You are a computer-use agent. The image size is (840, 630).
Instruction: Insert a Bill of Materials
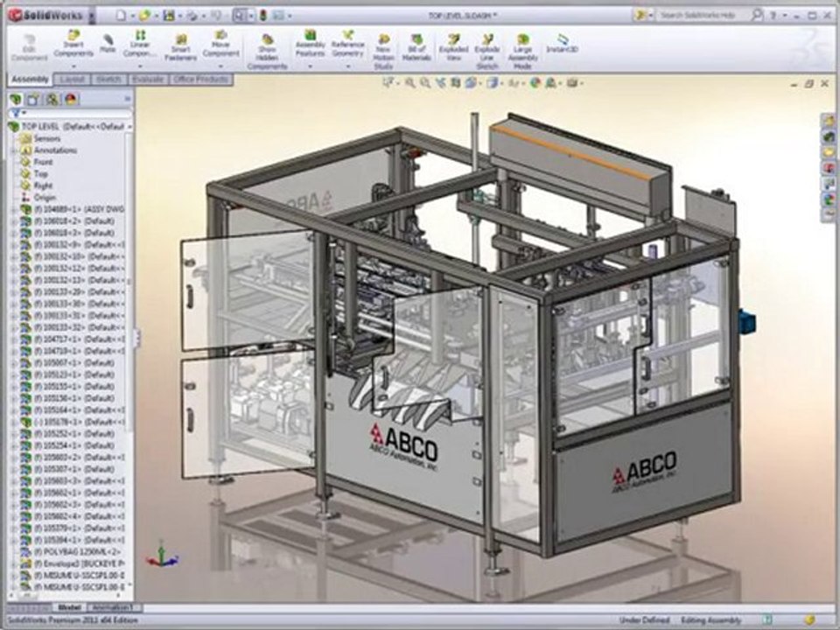(416, 47)
